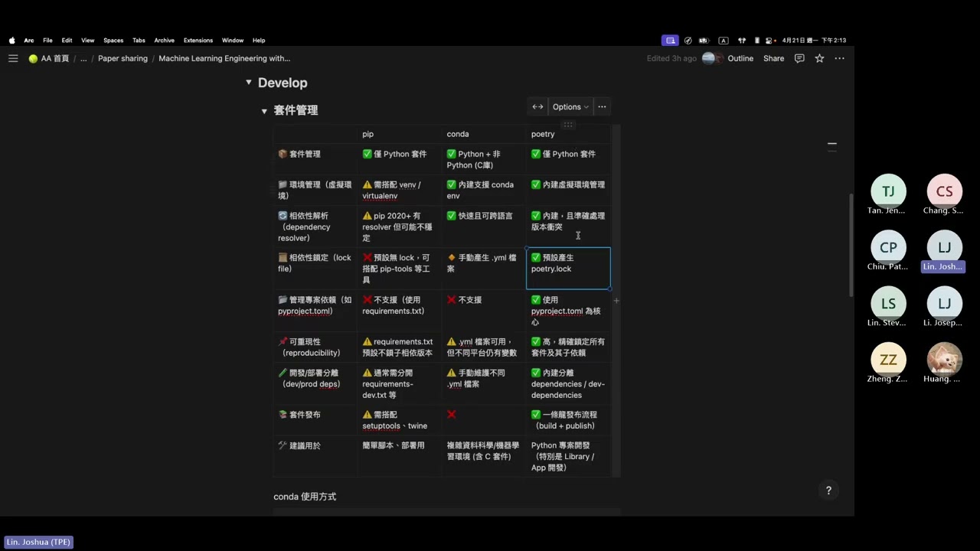Image resolution: width=980 pixels, height=551 pixels.
Task: Open the Archive menu in menu bar
Action: [164, 41]
